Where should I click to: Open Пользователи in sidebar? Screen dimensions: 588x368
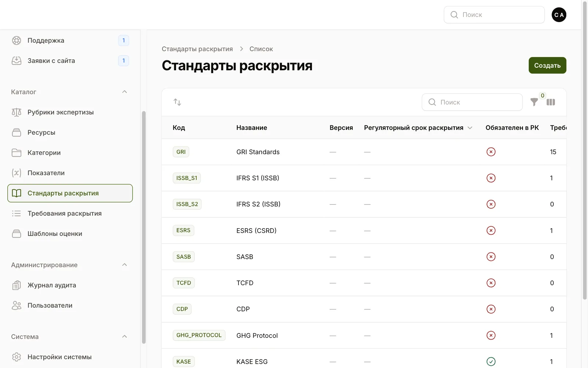click(70, 305)
